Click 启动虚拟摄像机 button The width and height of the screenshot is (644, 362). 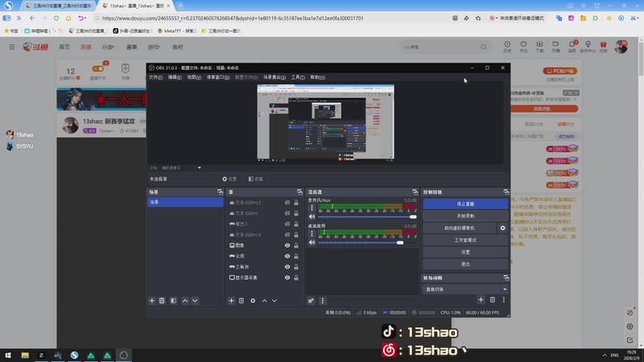(x=460, y=228)
